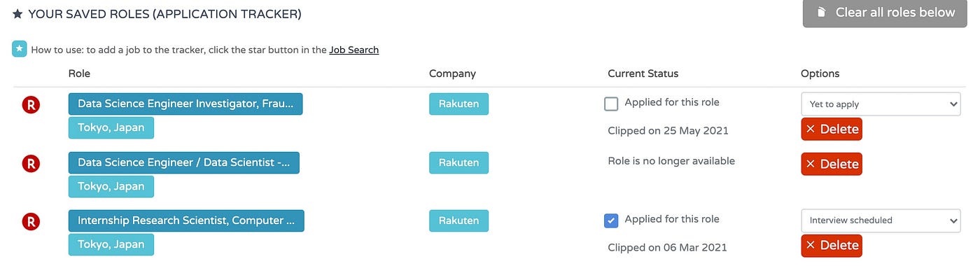Follow the Job Search link
This screenshot has height=266, width=980.
[354, 50]
